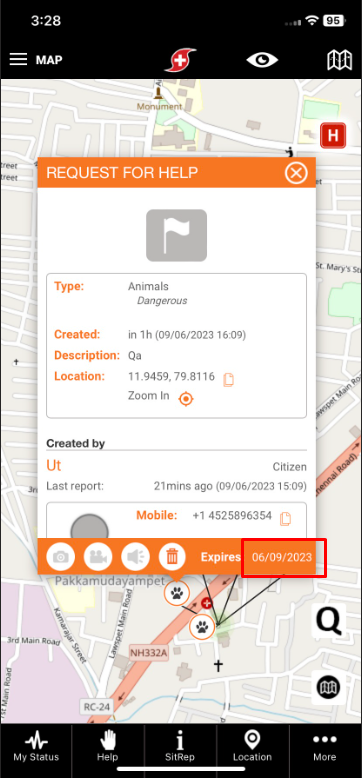Switch to Help tab
The image size is (362, 778).
108,747
